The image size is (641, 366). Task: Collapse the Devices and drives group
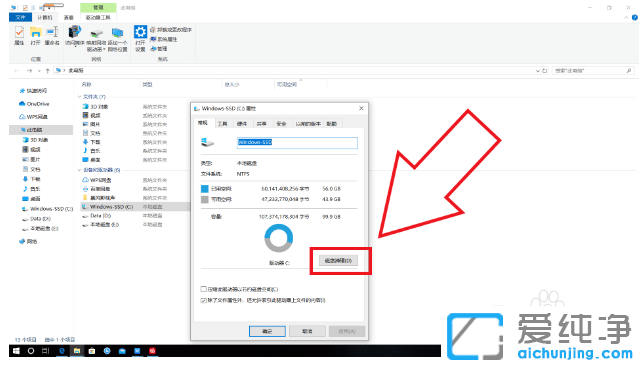(79, 170)
